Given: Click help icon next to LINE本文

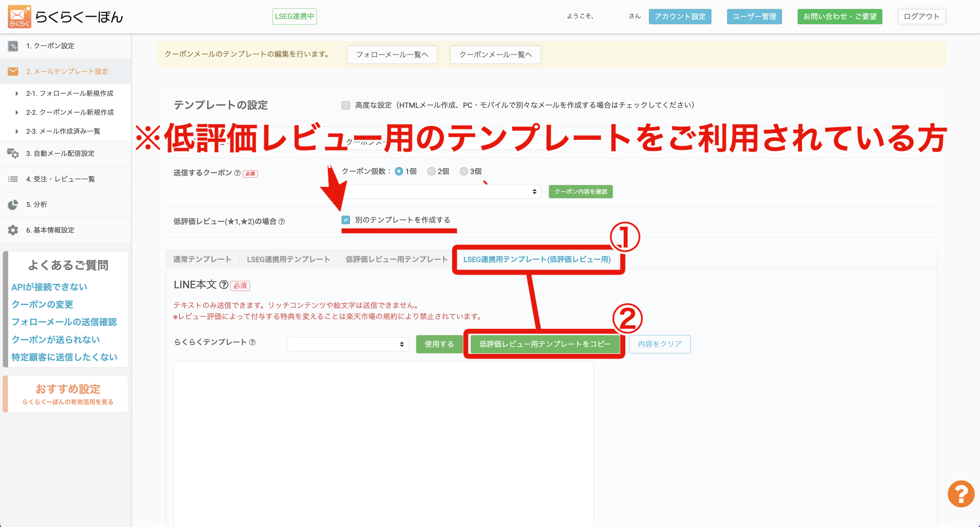Looking at the screenshot, I should click(224, 284).
